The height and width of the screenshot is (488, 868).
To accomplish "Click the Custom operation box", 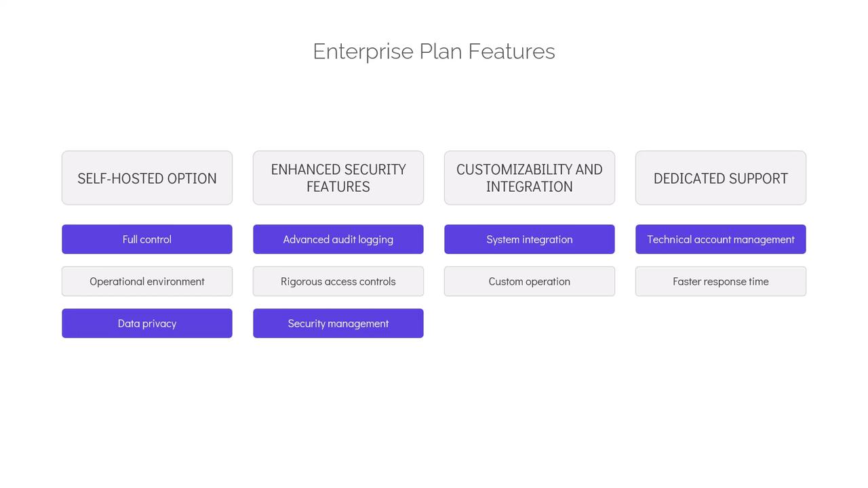I will click(x=530, y=281).
